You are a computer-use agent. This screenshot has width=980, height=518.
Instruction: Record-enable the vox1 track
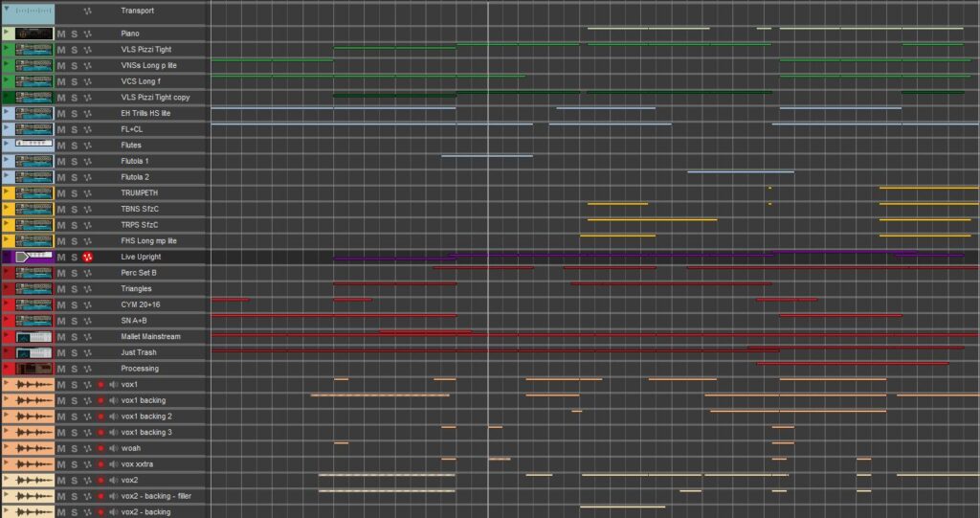click(x=100, y=385)
